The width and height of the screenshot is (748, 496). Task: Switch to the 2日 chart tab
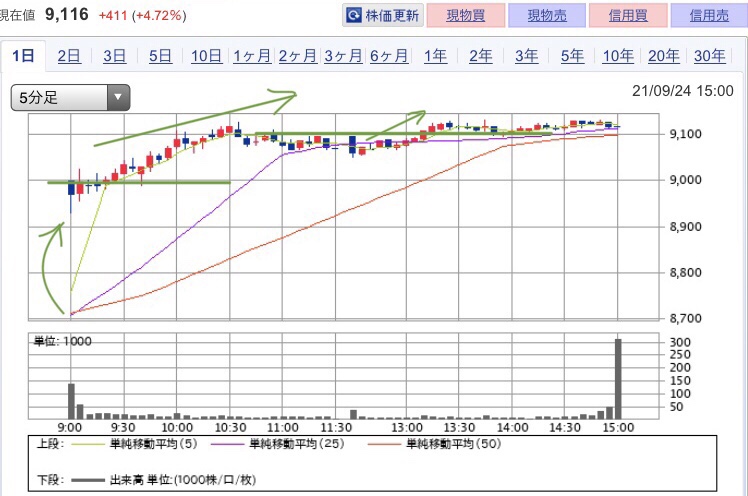[69, 56]
